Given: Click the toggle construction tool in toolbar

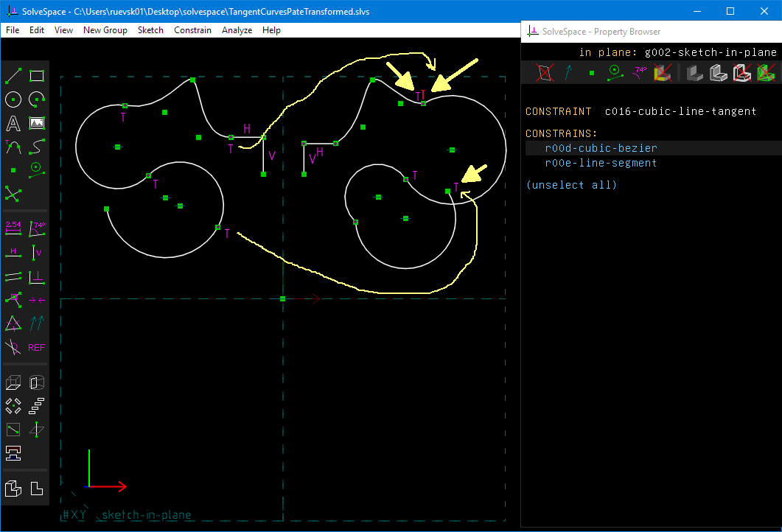Looking at the screenshot, I should (36, 170).
